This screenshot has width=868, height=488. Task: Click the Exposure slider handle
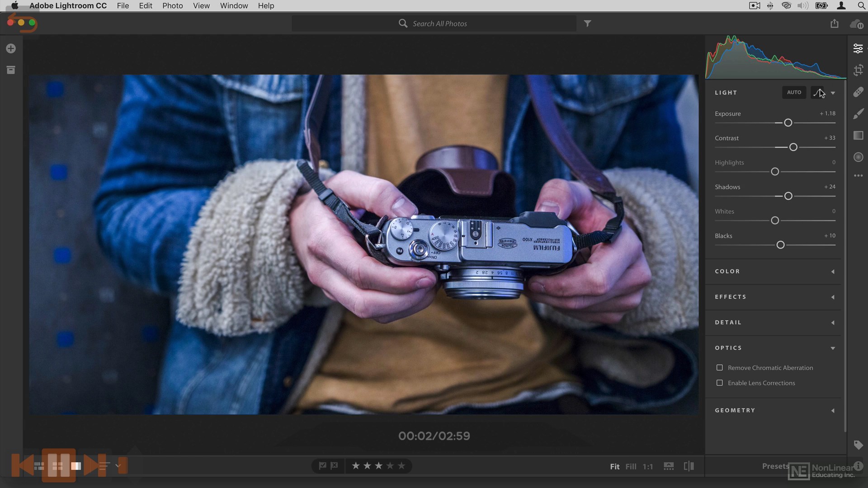[788, 123]
